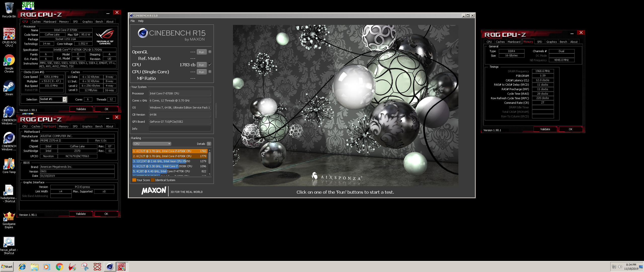Open Windows Explorer folder in taskbar

coord(34,267)
